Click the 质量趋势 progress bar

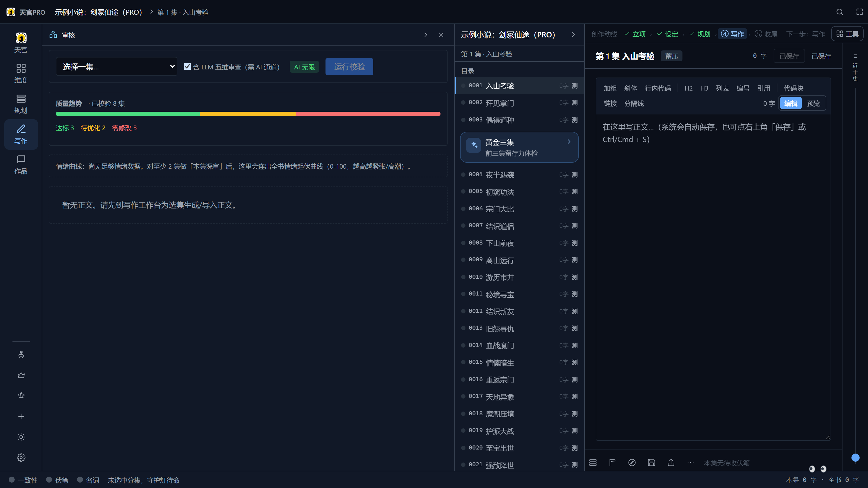click(x=248, y=114)
